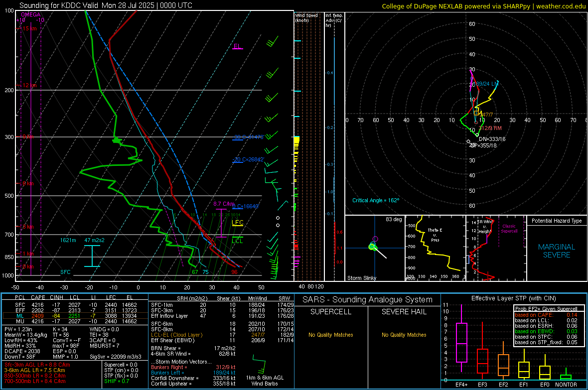Click the cyan SFC effective inflow bracket
588x390 pixels.
coord(92,256)
